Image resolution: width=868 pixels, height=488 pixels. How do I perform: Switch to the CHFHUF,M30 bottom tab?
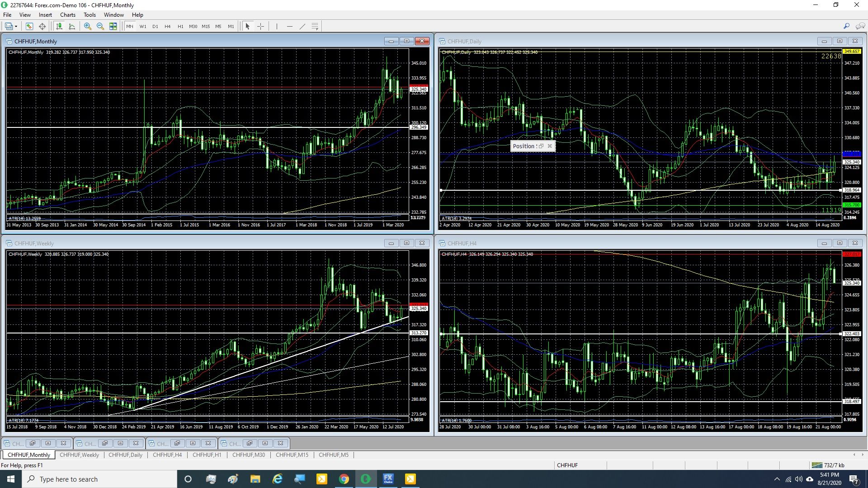coord(249,455)
